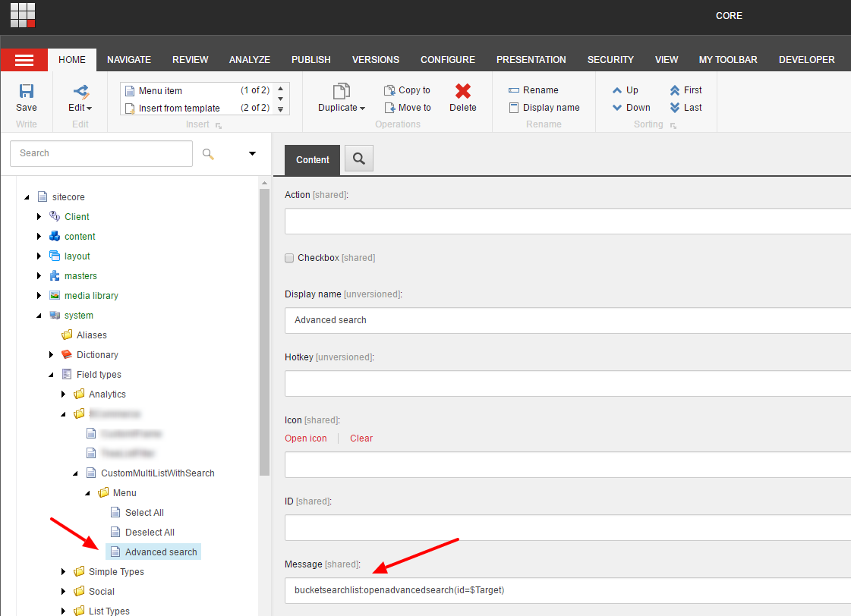Viewport: 851px width, 616px height.
Task: Click the Rename icon
Action: click(x=514, y=90)
